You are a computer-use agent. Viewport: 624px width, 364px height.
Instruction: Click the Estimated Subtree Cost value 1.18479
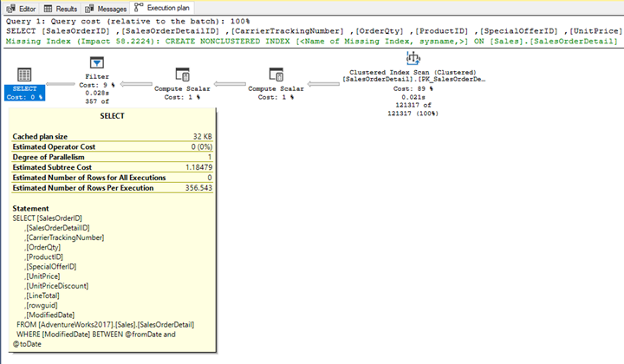pyautogui.click(x=198, y=167)
